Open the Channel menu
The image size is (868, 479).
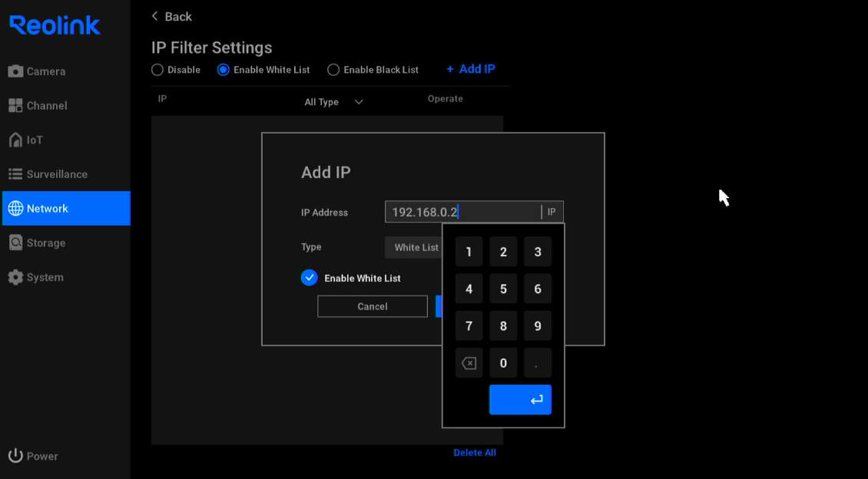tap(65, 106)
